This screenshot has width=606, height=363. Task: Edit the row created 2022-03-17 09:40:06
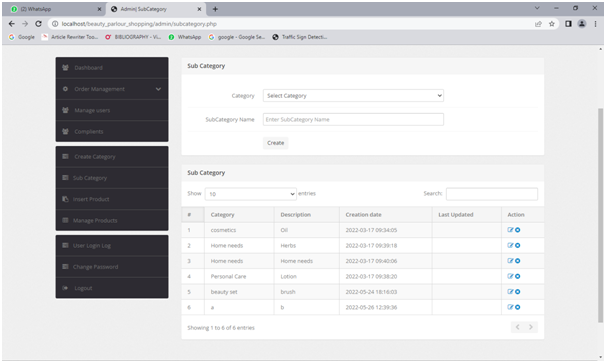(510, 261)
